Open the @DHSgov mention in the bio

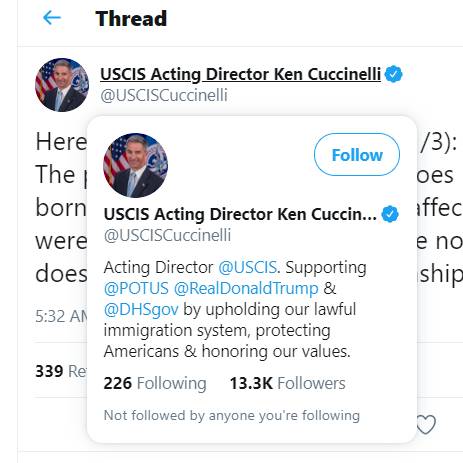click(141, 310)
